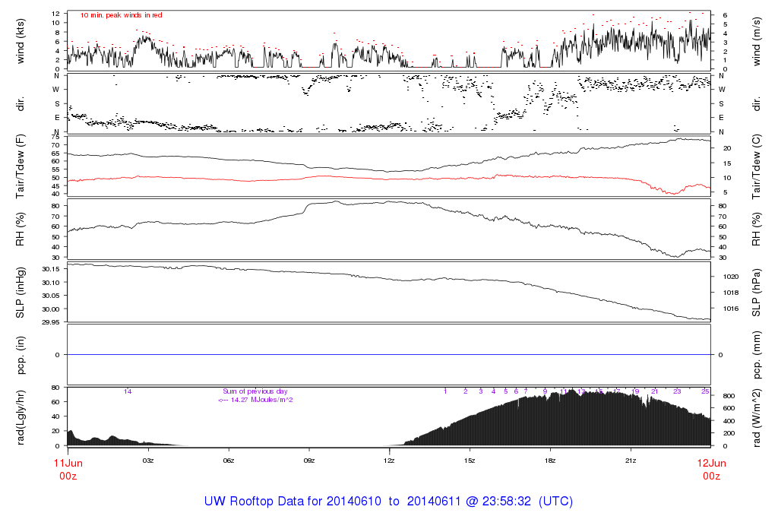Select the 03z time axis tick label
The width and height of the screenshot is (778, 532).
tap(148, 461)
